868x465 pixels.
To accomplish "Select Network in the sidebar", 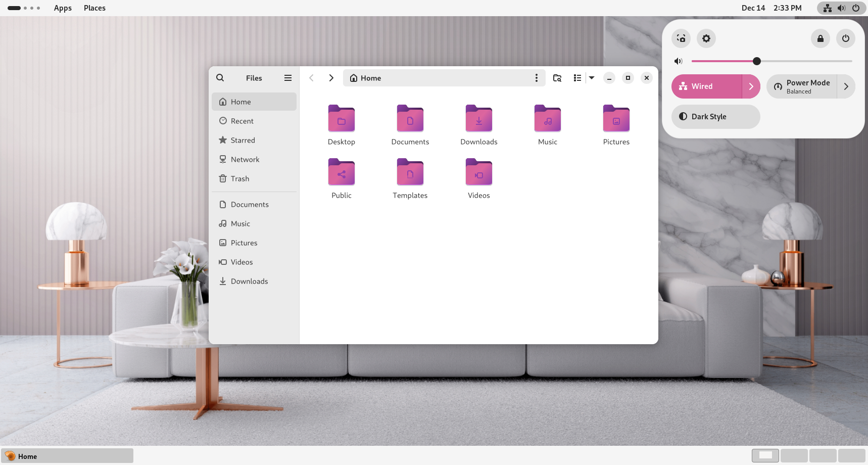I will tap(254, 159).
